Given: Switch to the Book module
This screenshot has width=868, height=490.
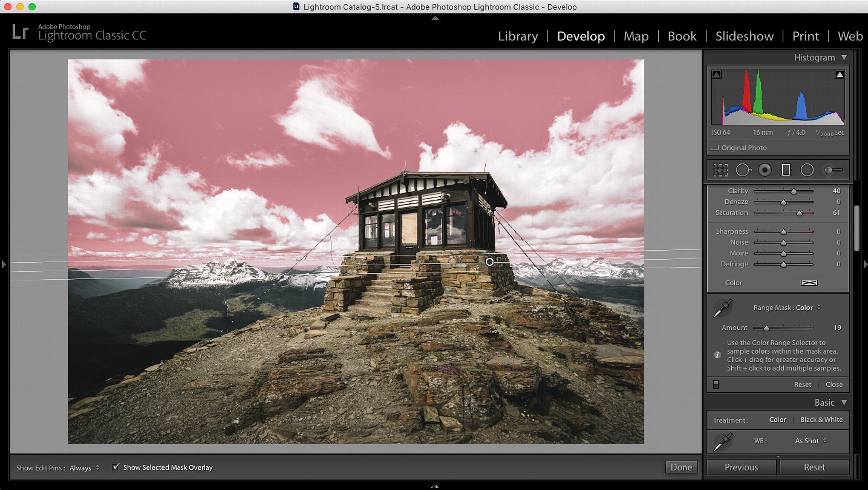Looking at the screenshot, I should point(682,36).
